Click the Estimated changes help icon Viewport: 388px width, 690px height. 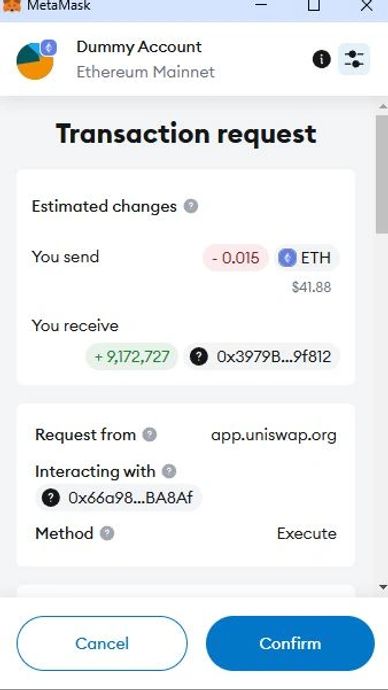pos(190,206)
